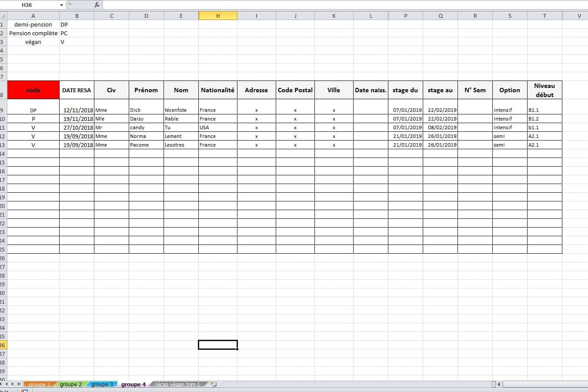The image size is (588, 392).
Task: Click the 'Code Postal' header cell
Action: (x=295, y=90)
